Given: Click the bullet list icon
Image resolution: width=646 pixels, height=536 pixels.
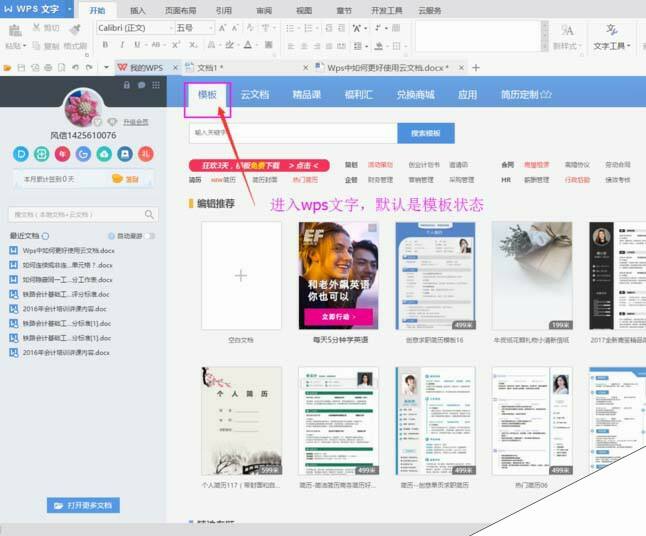Looking at the screenshot, I should 290,28.
